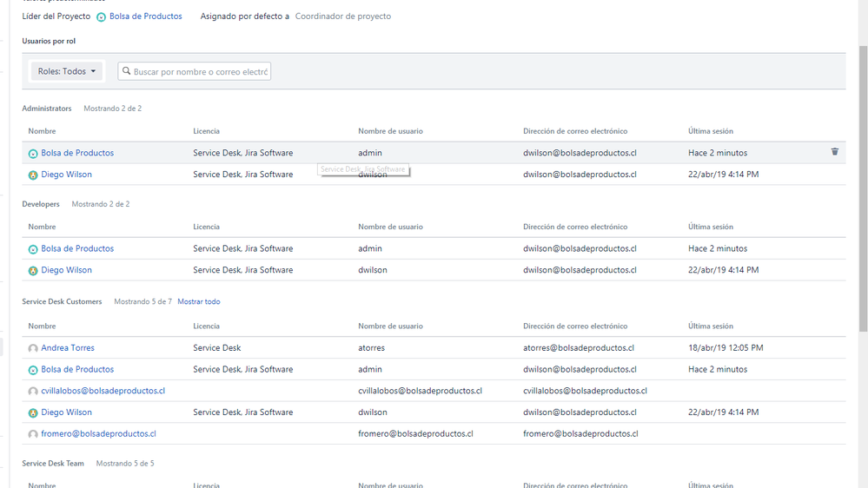Open Diego Wilson profile in Service Desk Customers
868x488 pixels.
pyautogui.click(x=66, y=412)
